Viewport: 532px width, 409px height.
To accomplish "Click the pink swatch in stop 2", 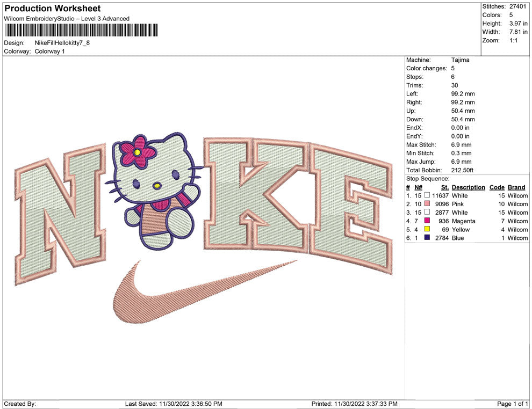I will [x=427, y=204].
